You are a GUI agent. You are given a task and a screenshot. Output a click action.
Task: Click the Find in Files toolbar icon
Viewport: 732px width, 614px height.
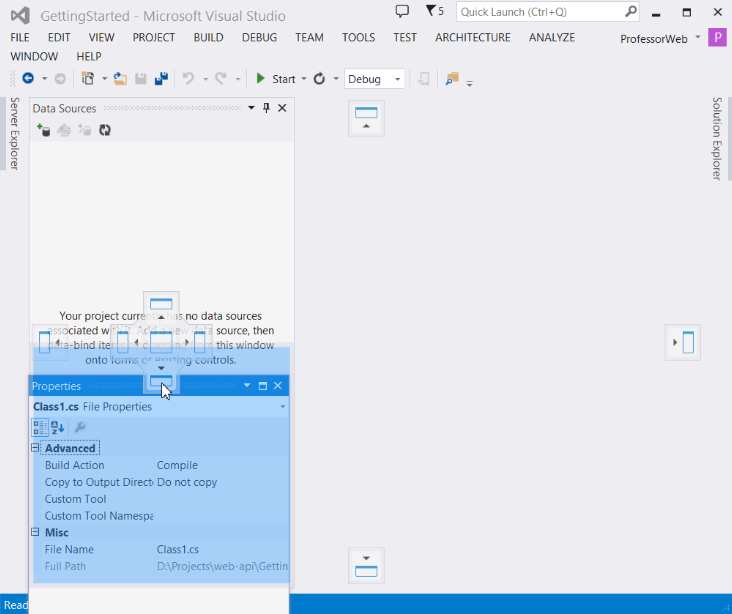452,78
